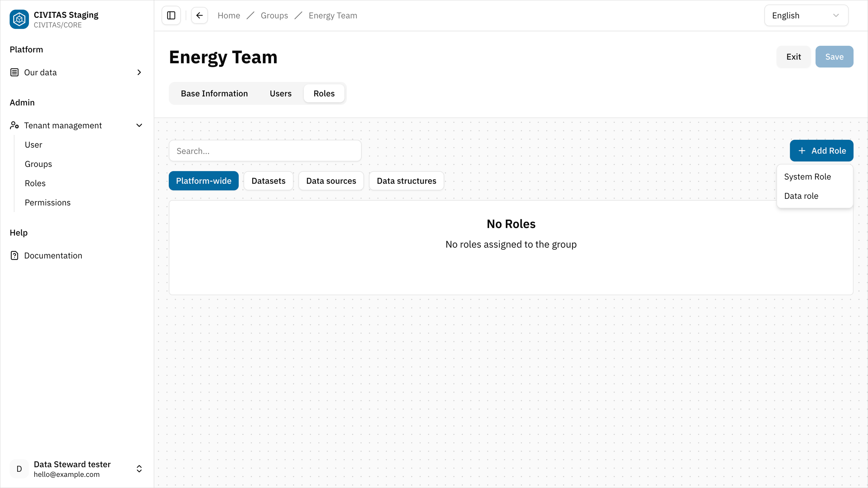The image size is (868, 488).
Task: Click the back arrow next to the breadcrumb
Action: [x=199, y=15]
